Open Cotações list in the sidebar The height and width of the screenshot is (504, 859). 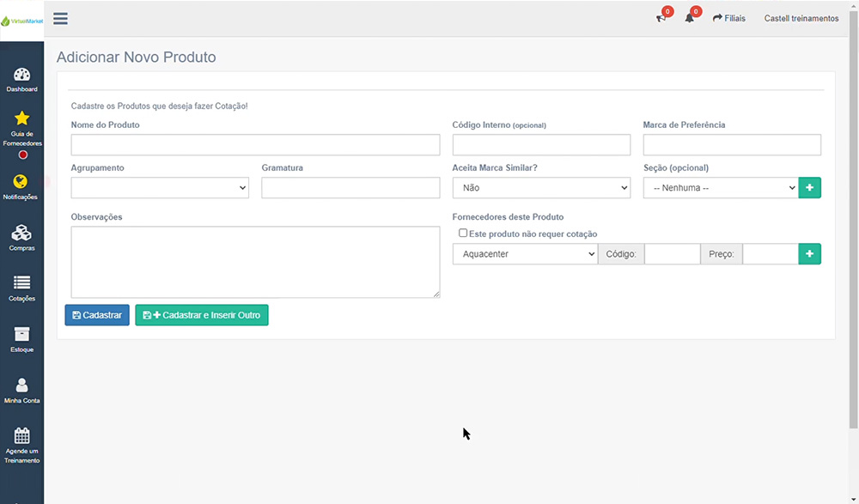click(21, 287)
